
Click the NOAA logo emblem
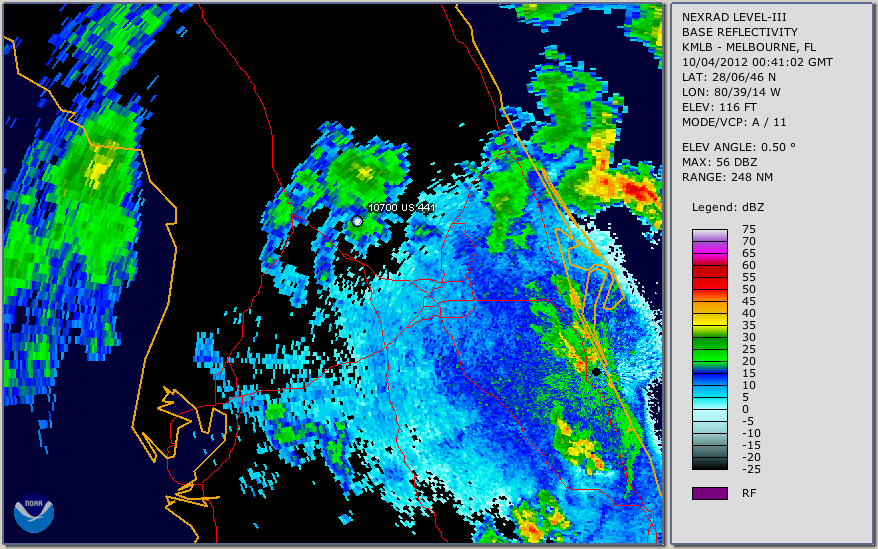pos(34,513)
